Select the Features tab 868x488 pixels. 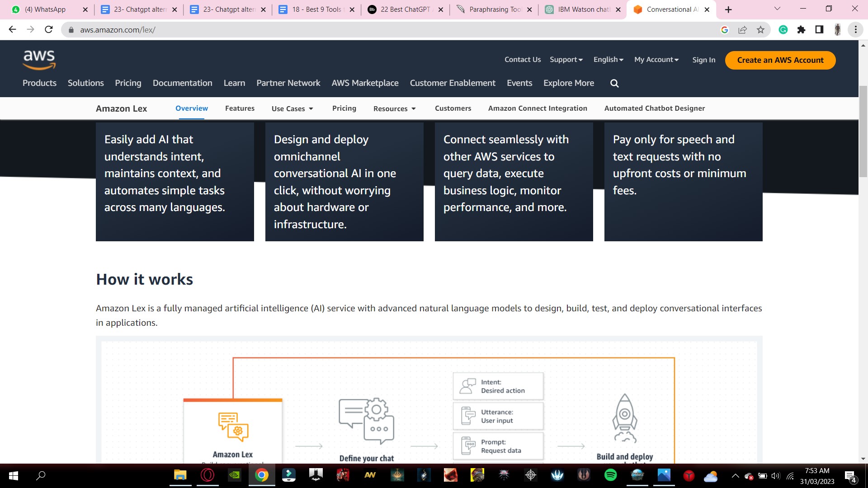point(240,108)
